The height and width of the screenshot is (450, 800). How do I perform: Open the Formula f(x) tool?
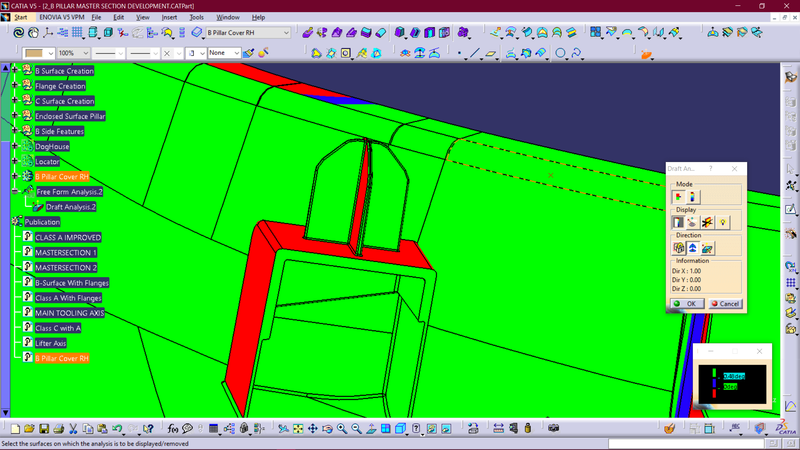[172, 429]
